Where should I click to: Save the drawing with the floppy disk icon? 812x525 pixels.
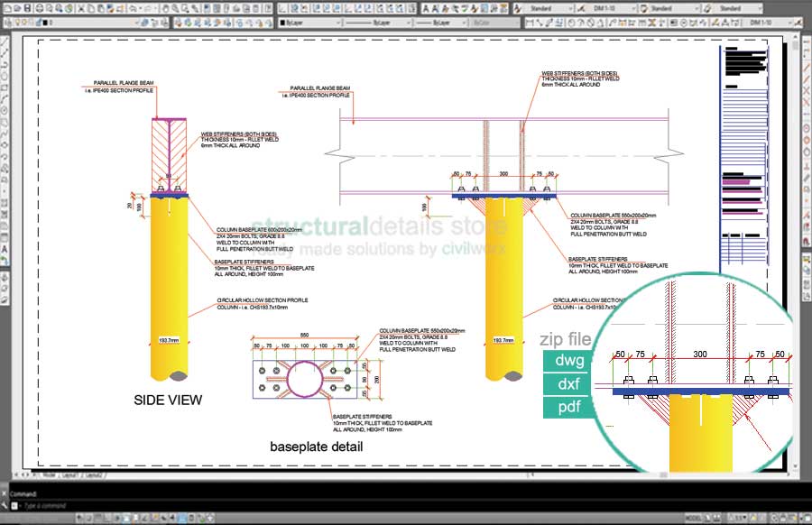point(27,8)
